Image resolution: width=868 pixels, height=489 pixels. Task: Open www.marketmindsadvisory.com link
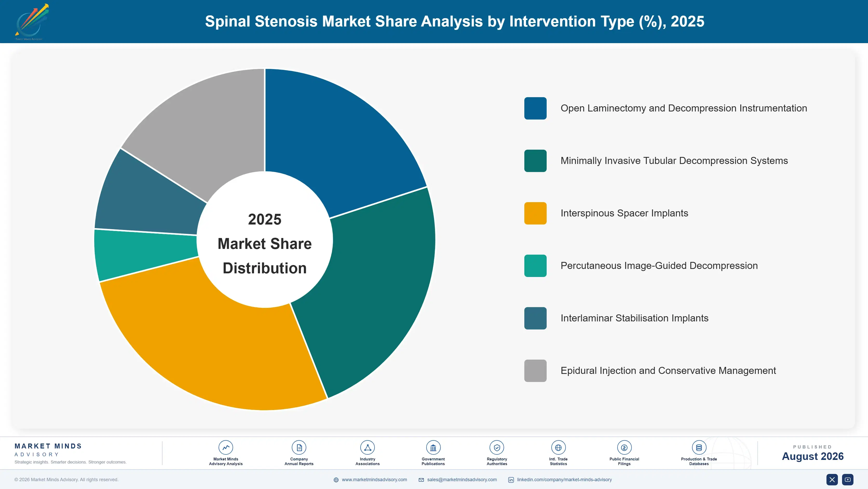pyautogui.click(x=374, y=480)
